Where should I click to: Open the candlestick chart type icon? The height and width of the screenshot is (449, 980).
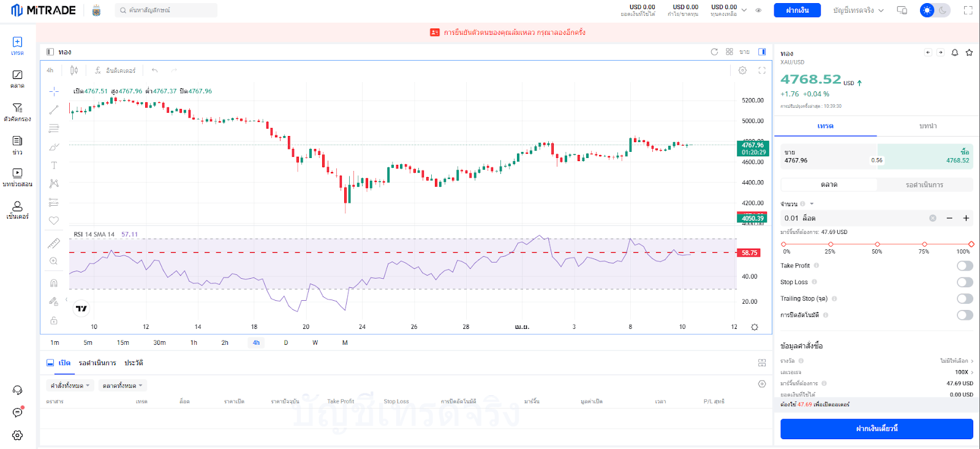click(x=74, y=70)
